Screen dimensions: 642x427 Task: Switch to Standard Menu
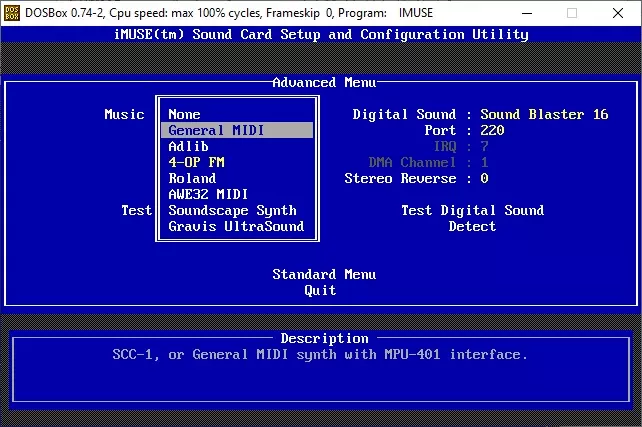[324, 274]
